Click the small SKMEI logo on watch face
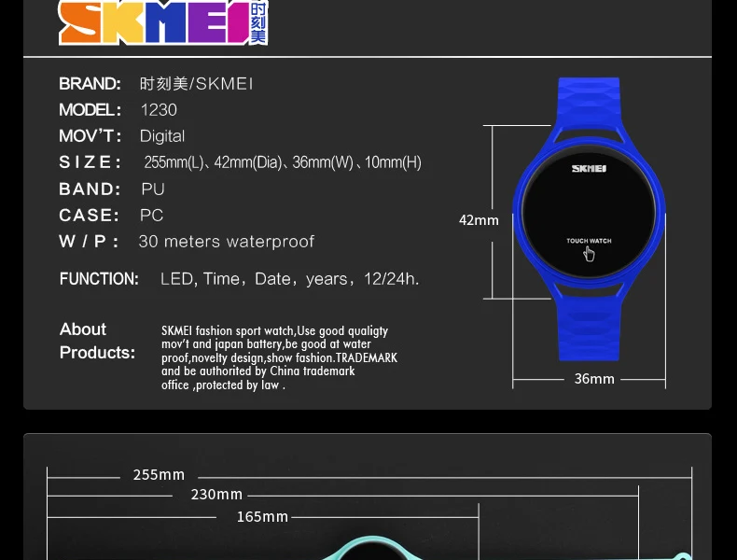 pos(589,168)
